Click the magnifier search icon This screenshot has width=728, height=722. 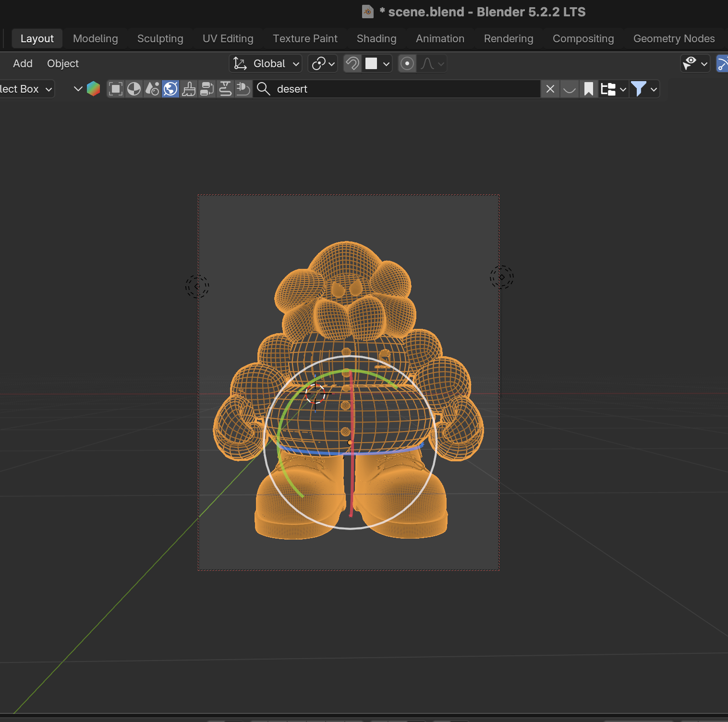[x=263, y=89]
